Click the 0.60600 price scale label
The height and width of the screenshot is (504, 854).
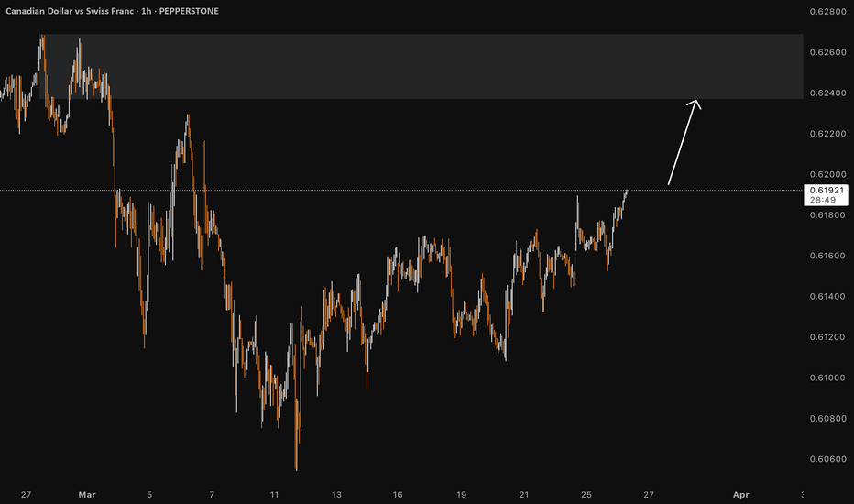[x=827, y=459]
